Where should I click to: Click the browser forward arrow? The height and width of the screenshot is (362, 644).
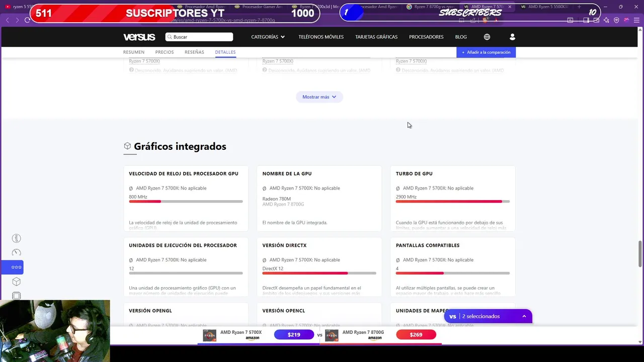(x=17, y=20)
